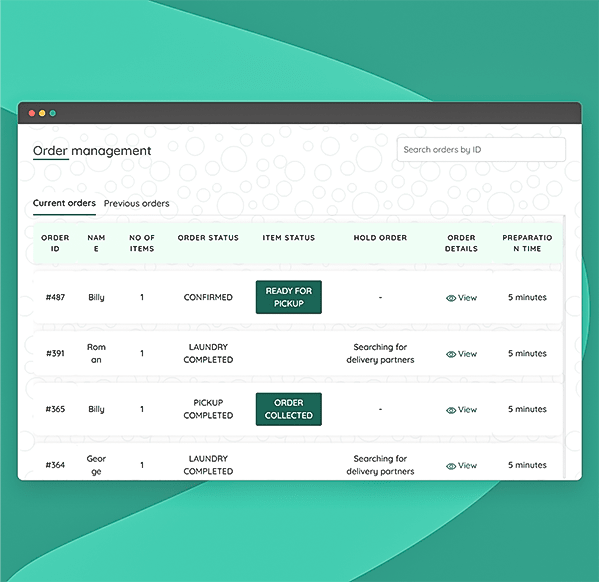
Task: Click the eye icon for order #487
Action: (451, 298)
